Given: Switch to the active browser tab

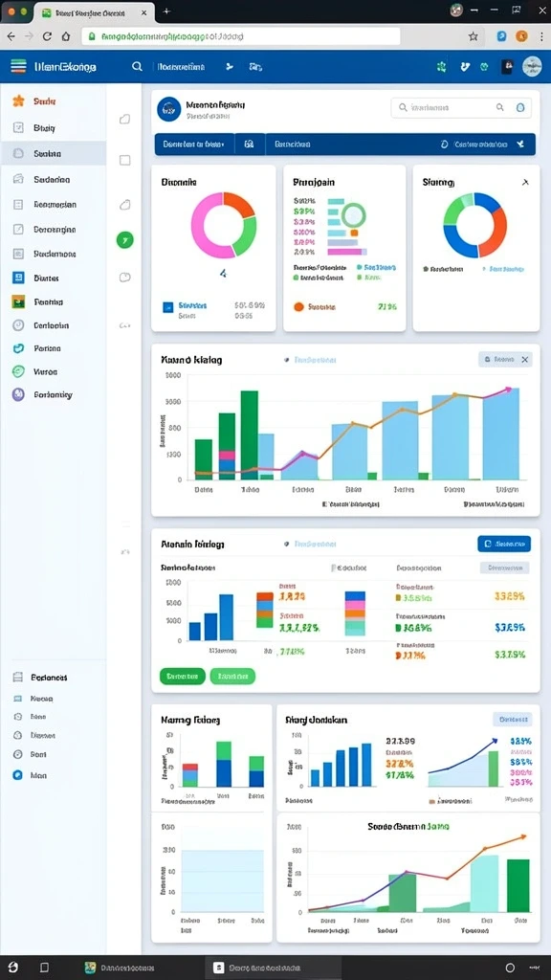Looking at the screenshot, I should pos(94,12).
